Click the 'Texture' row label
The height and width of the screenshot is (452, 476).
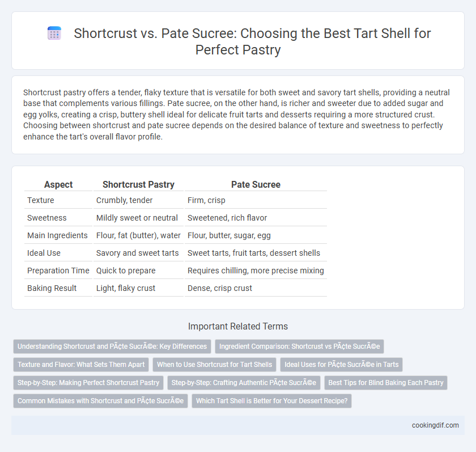pyautogui.click(x=41, y=200)
